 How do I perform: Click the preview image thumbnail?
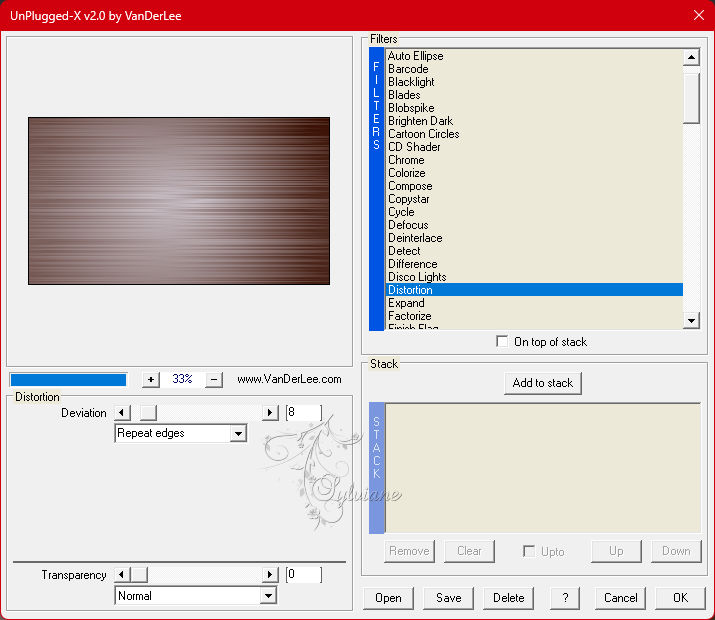coord(179,201)
